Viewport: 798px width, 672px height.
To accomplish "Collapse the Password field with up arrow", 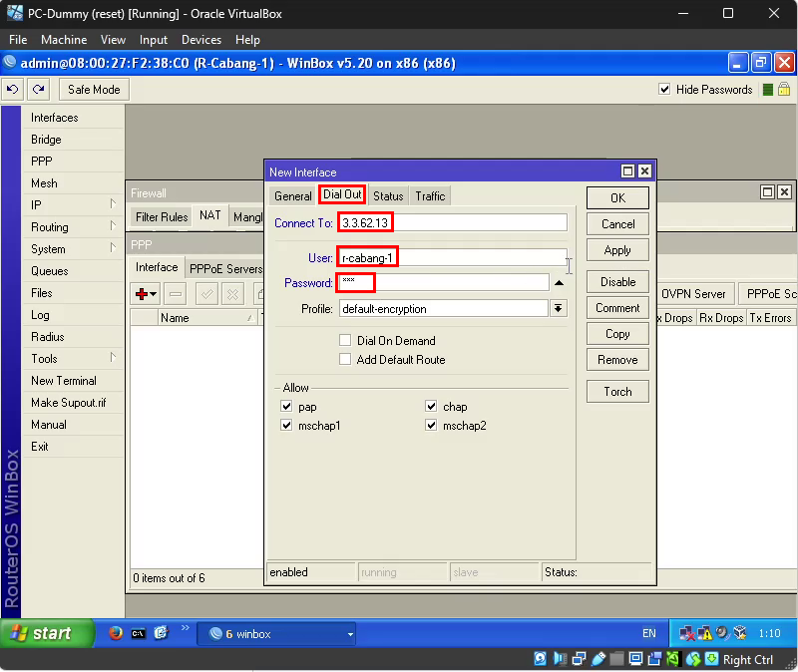I will point(559,283).
